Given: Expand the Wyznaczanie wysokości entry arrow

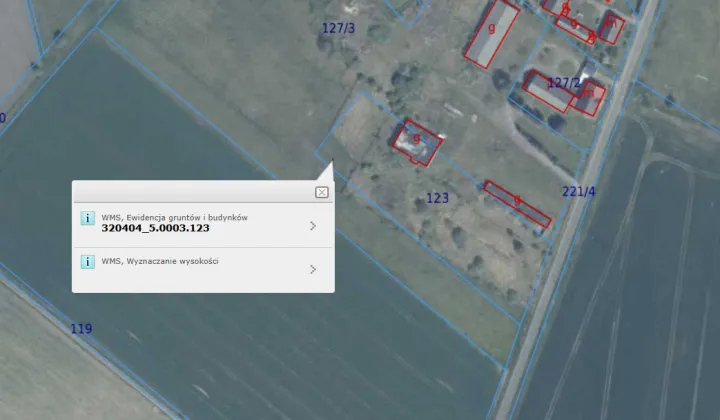Looking at the screenshot, I should 313,269.
